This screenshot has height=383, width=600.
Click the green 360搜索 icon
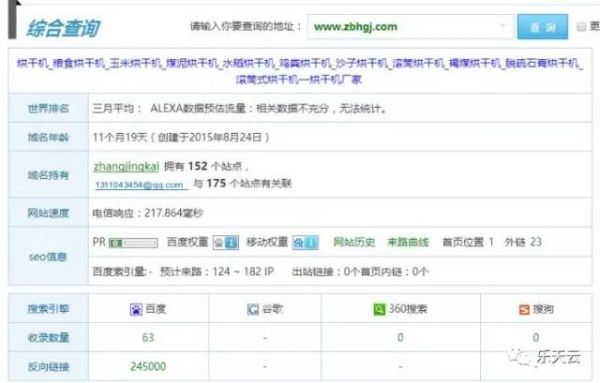[379, 309]
